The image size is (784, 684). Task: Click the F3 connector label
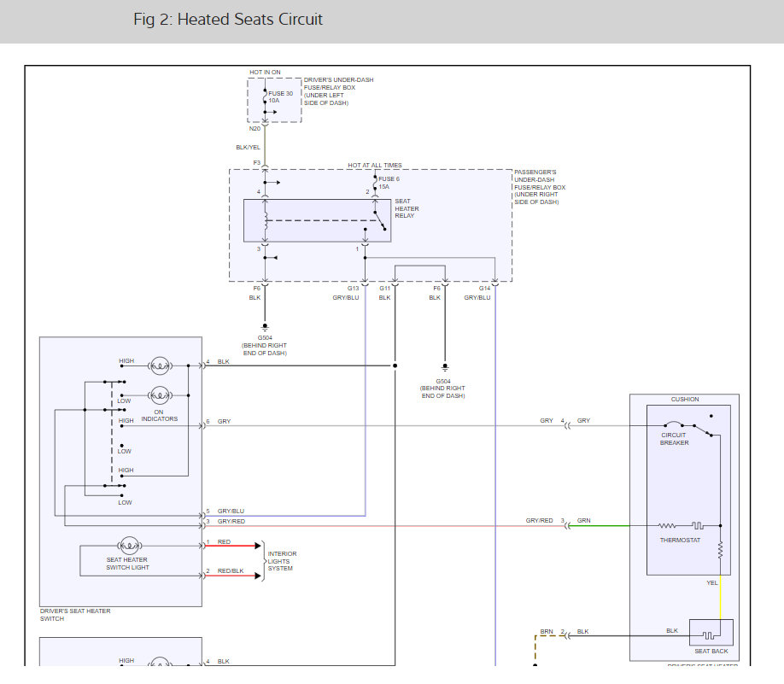[256, 162]
